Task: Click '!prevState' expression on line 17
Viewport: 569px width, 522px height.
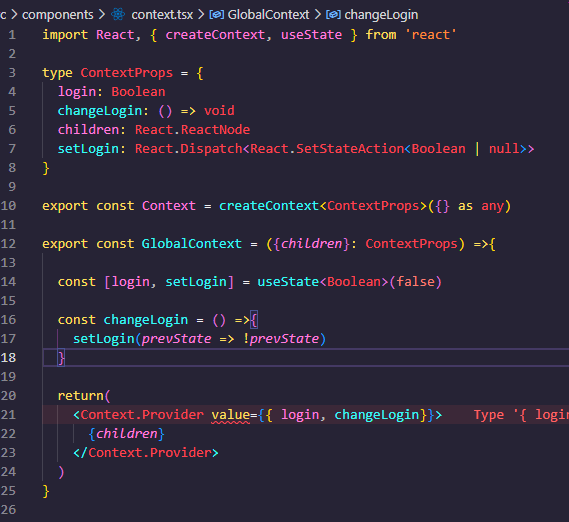Action: (281, 339)
